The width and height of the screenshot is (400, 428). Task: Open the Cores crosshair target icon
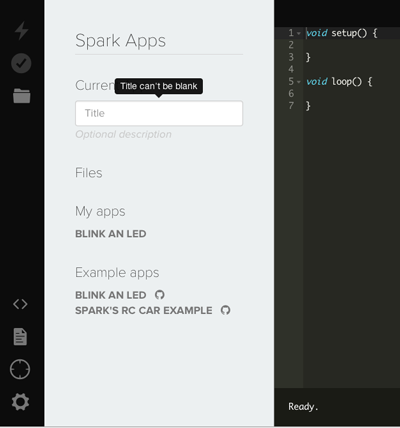(x=20, y=369)
